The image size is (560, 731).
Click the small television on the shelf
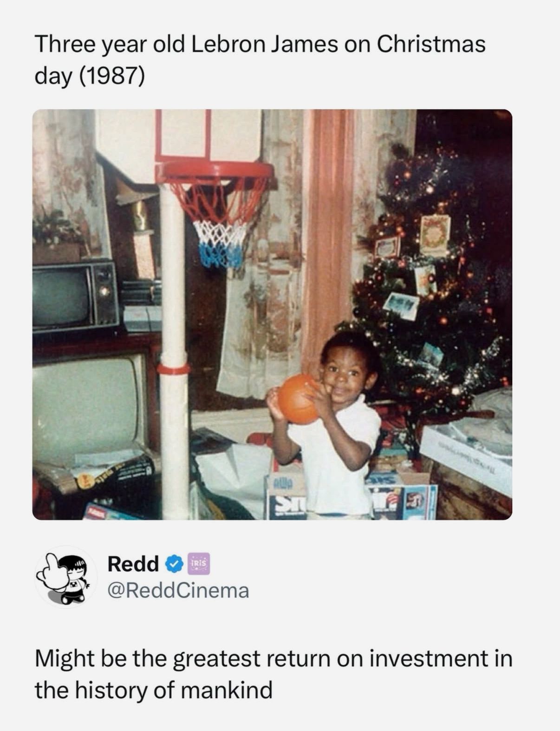[74, 296]
